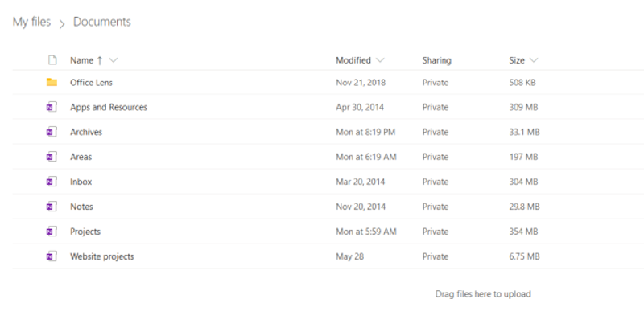
Task: Click the Areas notebook icon
Action: [52, 157]
